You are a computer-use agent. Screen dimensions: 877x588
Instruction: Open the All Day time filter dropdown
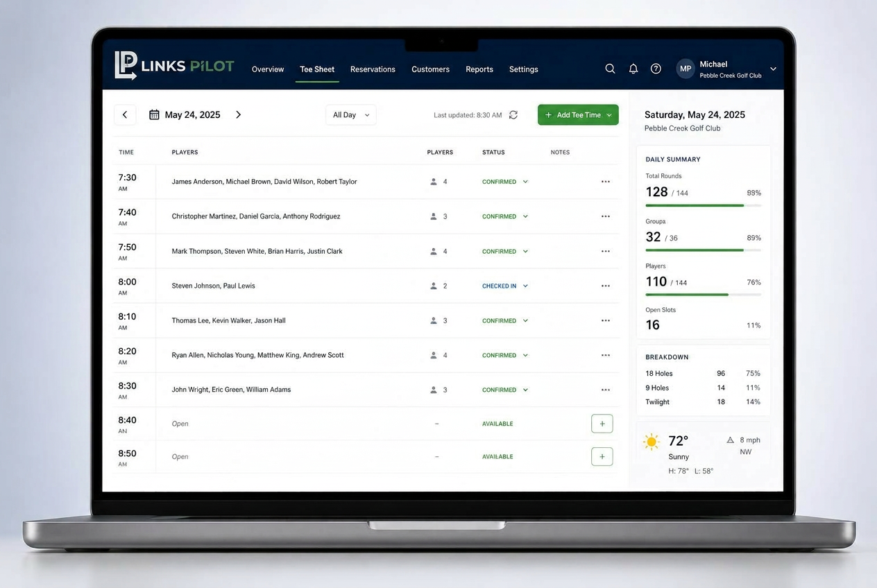(x=351, y=115)
